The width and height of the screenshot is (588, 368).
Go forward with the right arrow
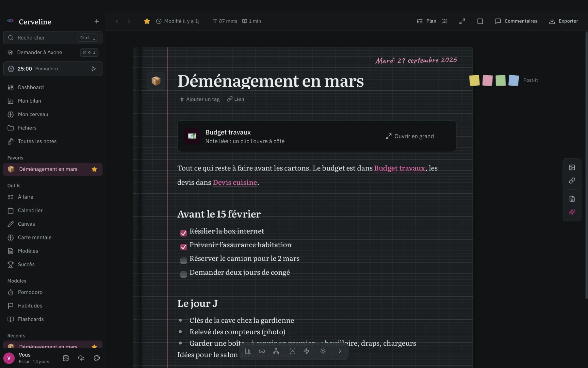tap(129, 21)
